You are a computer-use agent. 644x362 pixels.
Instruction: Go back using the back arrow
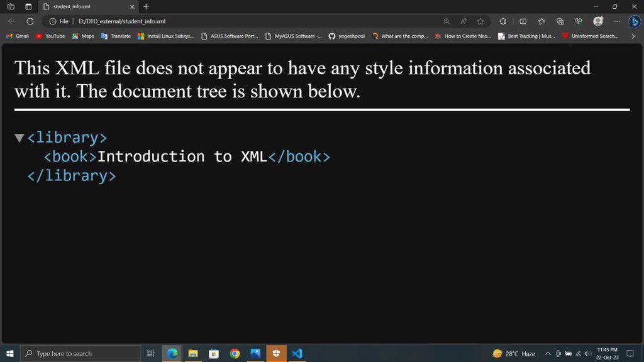point(11,21)
